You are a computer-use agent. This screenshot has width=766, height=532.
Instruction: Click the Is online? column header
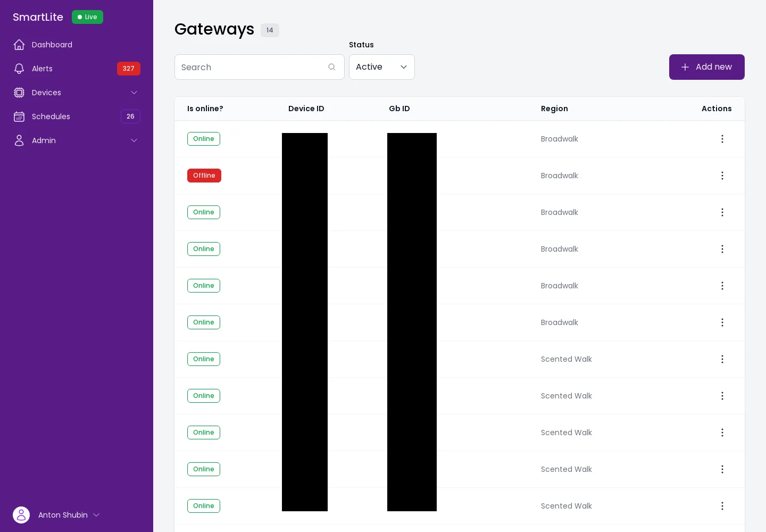(205, 109)
